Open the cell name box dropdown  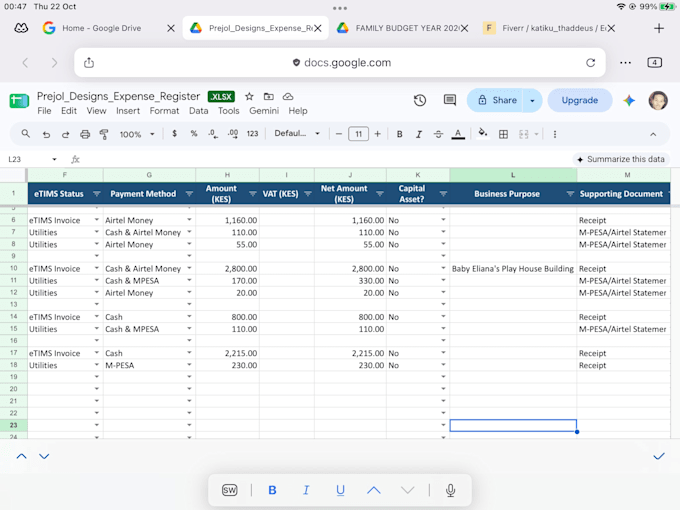[x=54, y=159]
